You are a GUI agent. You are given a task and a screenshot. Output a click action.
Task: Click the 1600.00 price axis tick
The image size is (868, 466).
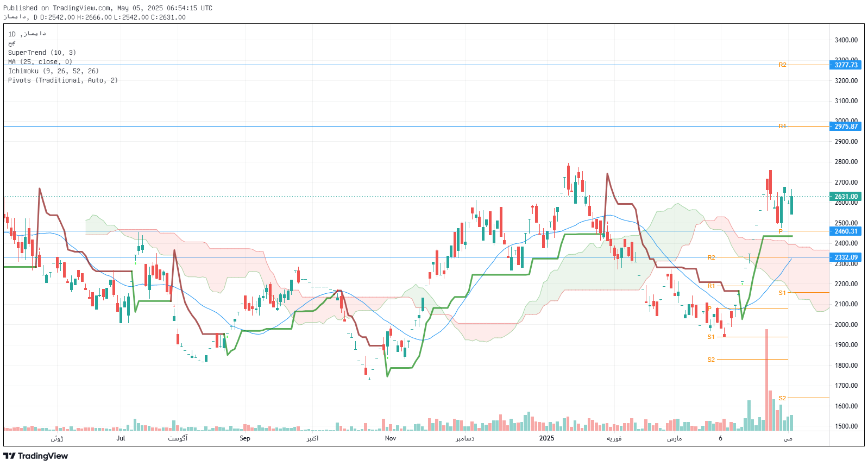click(x=846, y=406)
